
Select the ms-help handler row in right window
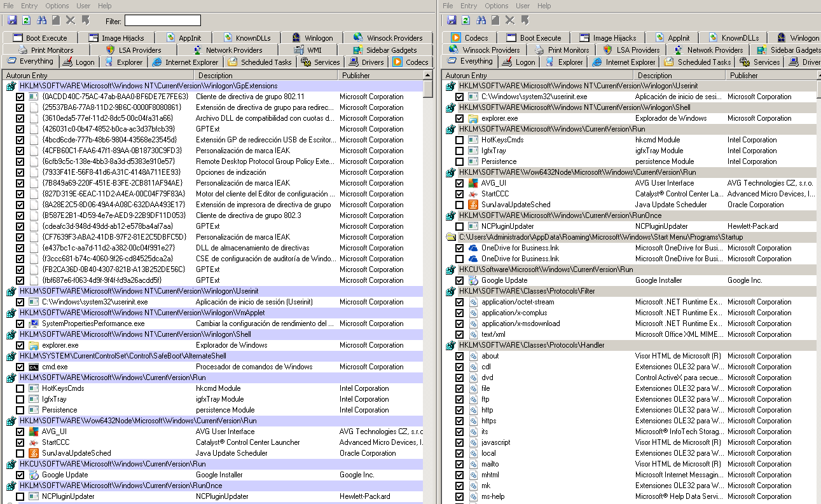click(630, 496)
